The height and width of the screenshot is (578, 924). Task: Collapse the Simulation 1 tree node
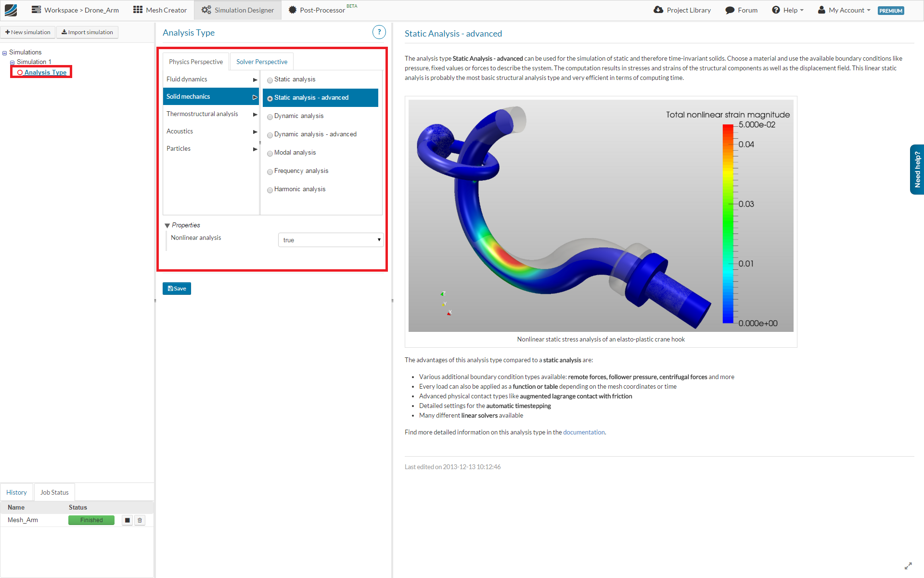tap(13, 63)
